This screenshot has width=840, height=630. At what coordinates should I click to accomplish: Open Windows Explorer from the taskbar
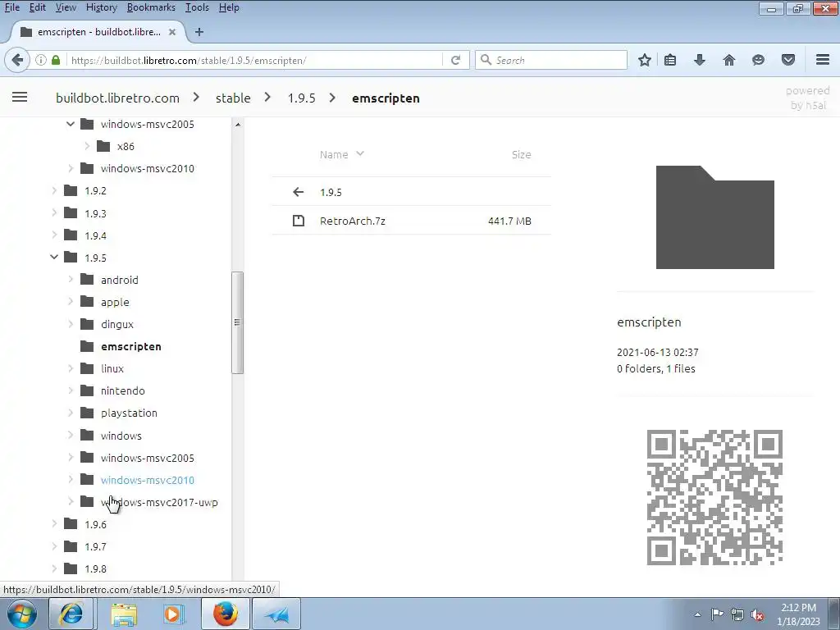click(x=124, y=614)
